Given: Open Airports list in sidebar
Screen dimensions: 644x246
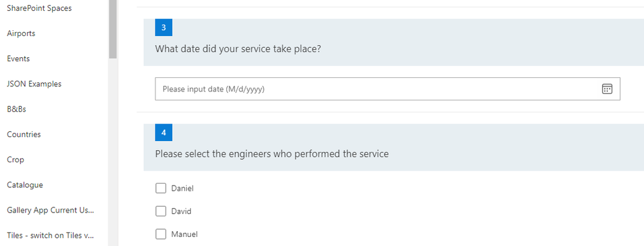Looking at the screenshot, I should pyautogui.click(x=21, y=33).
